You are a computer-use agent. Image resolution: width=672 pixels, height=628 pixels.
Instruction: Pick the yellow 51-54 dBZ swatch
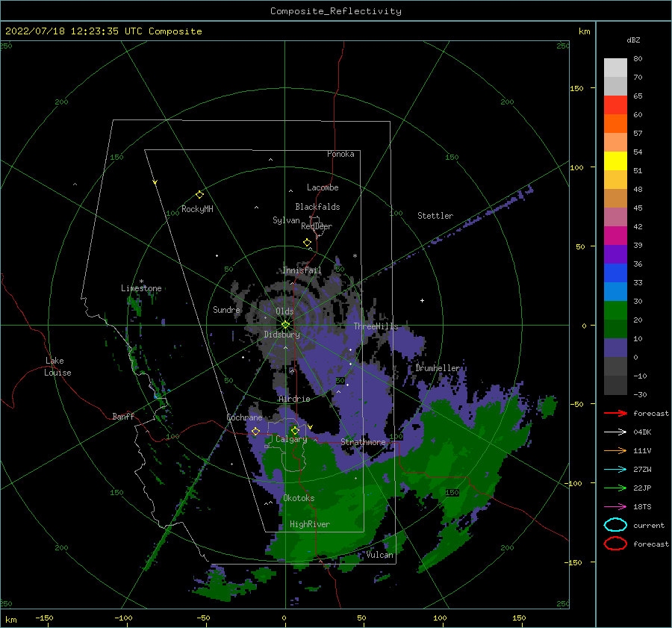click(615, 161)
